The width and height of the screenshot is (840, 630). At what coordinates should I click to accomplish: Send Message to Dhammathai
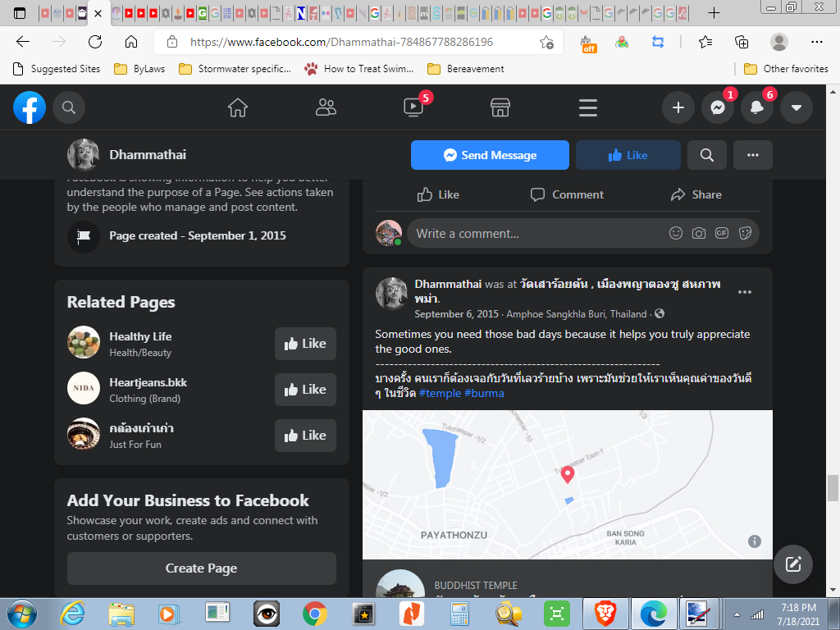pos(490,155)
